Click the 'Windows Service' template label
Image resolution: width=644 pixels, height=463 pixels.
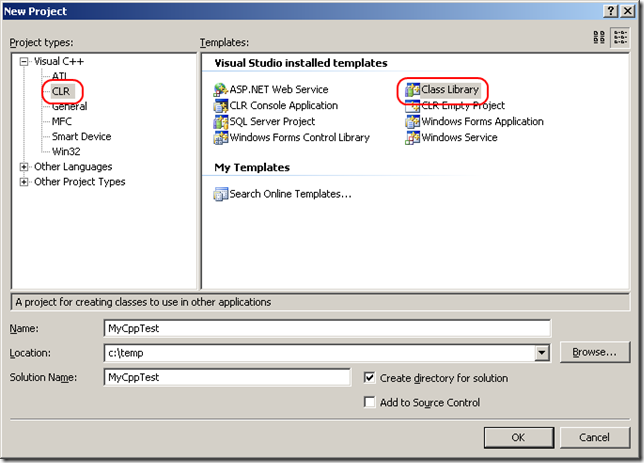coord(459,138)
